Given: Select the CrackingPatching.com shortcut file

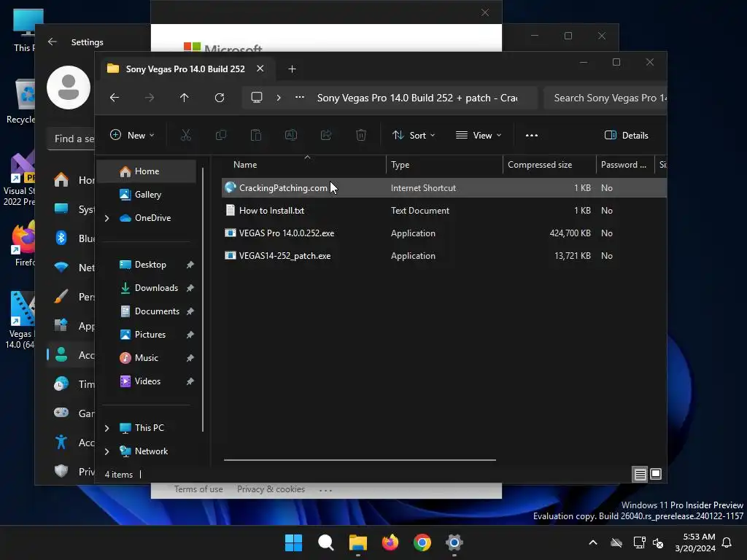Looking at the screenshot, I should 444,188.
